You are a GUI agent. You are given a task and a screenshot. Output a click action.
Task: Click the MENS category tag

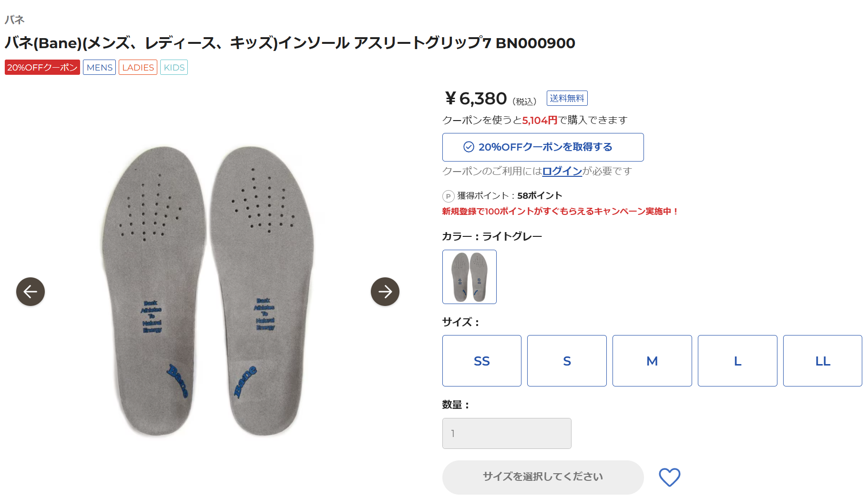click(x=100, y=67)
